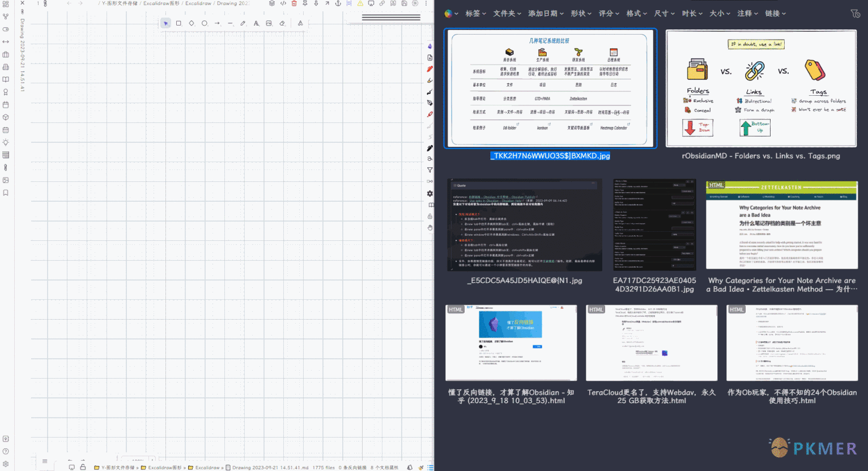This screenshot has height=471, width=868.
Task: Click the anchor icon in header
Action: click(x=338, y=3)
